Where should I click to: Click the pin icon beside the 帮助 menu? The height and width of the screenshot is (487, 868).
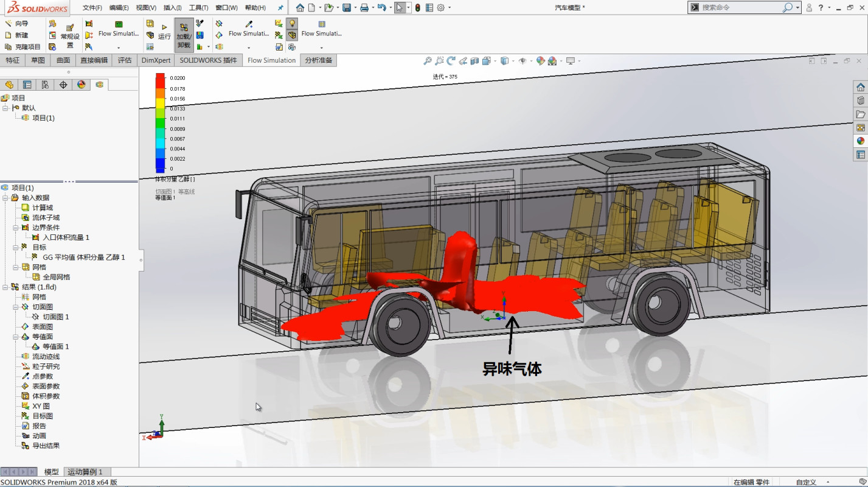(280, 8)
